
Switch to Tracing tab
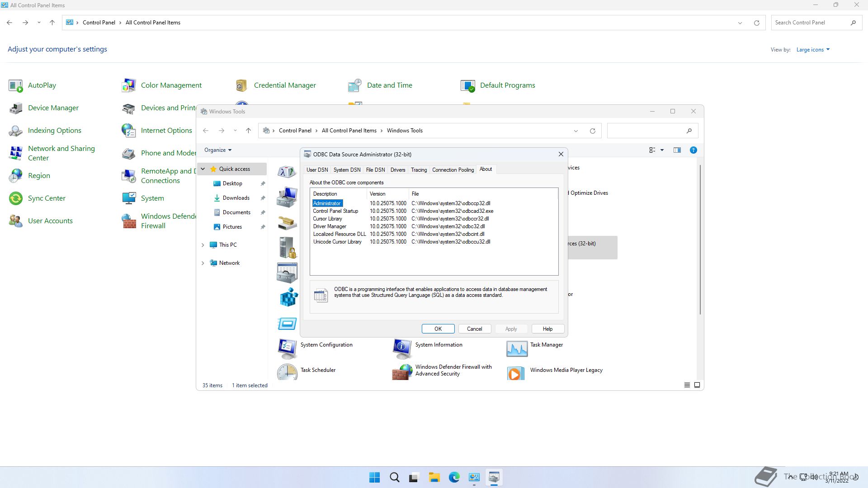click(418, 170)
